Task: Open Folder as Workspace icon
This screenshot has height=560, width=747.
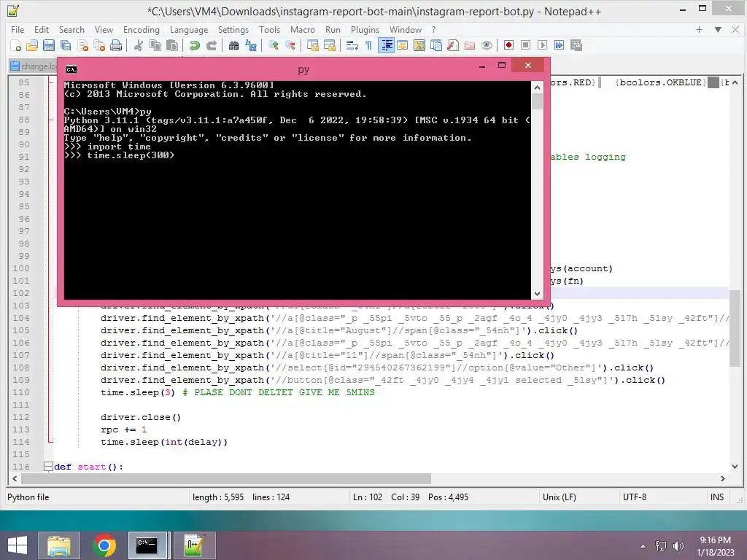Action: point(470,45)
